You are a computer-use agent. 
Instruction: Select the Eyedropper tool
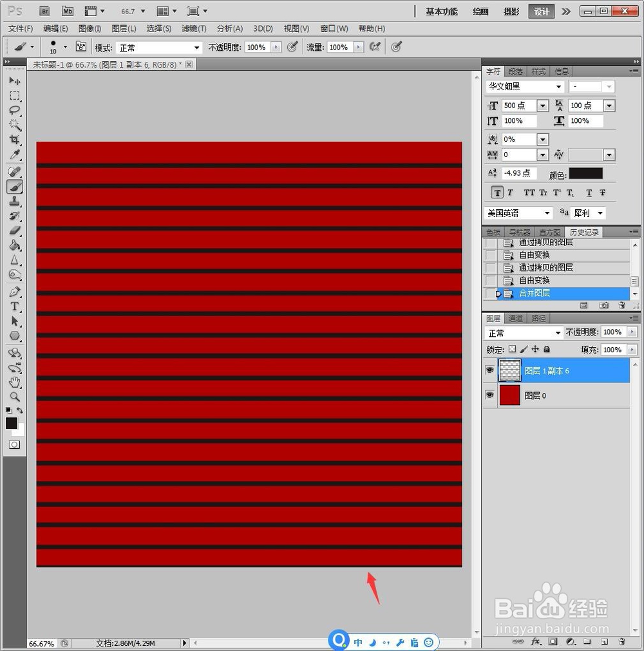[15, 155]
